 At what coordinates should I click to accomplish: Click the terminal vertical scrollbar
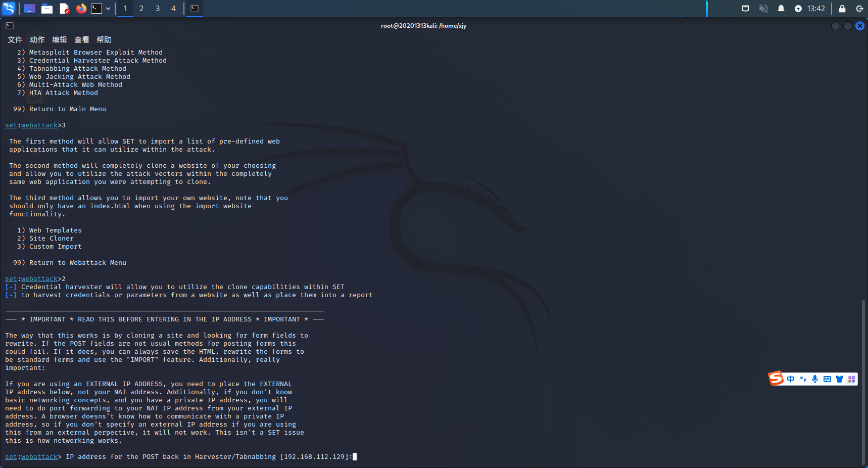pyautogui.click(x=864, y=382)
